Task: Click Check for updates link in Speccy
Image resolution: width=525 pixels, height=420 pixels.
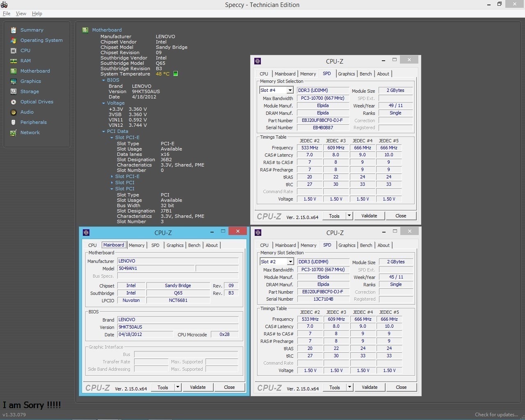Action: [496, 415]
